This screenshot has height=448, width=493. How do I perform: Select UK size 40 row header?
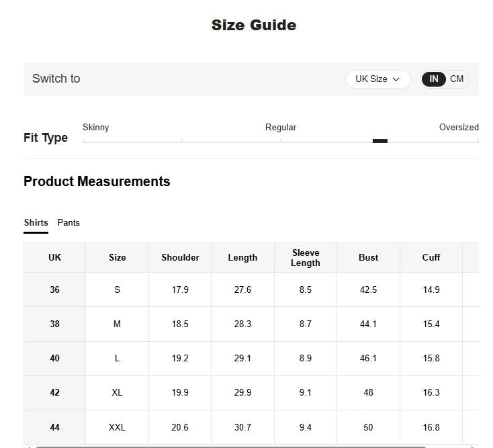(x=54, y=358)
